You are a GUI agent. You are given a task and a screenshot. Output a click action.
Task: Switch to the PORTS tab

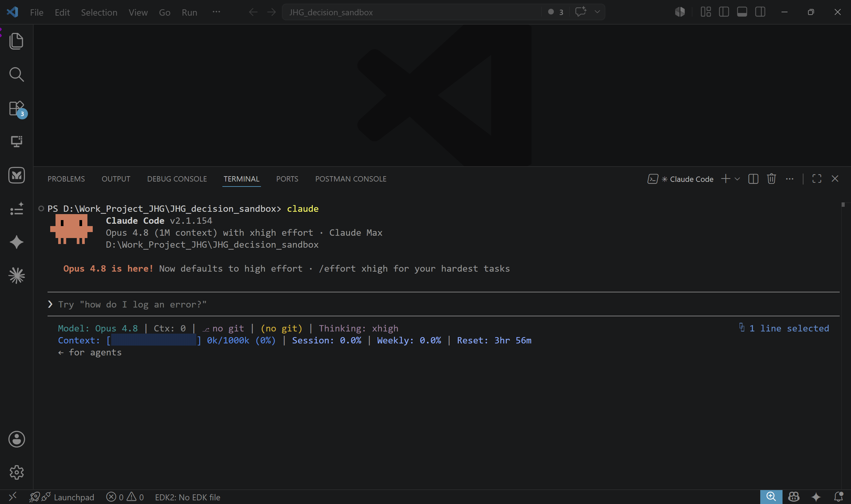click(287, 179)
